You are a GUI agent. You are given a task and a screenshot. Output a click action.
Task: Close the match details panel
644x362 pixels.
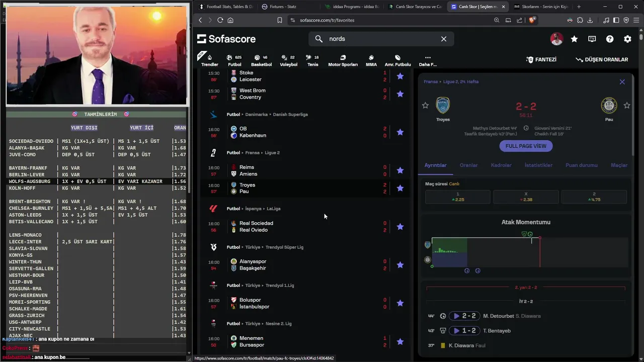622,81
